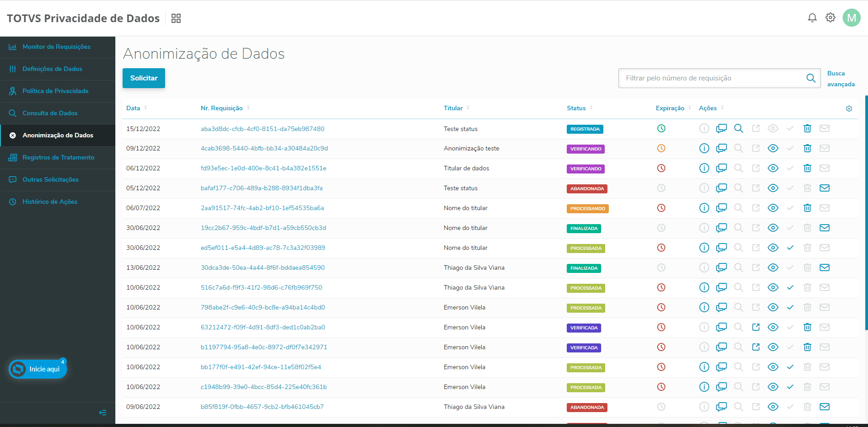Send email for request 30dca3de
The height and width of the screenshot is (427, 868).
point(825,267)
